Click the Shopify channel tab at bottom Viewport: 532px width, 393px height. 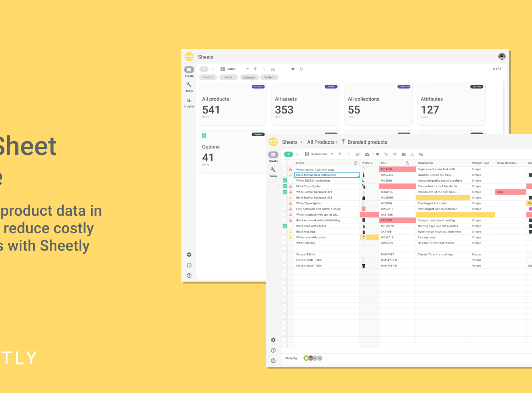[291, 358]
